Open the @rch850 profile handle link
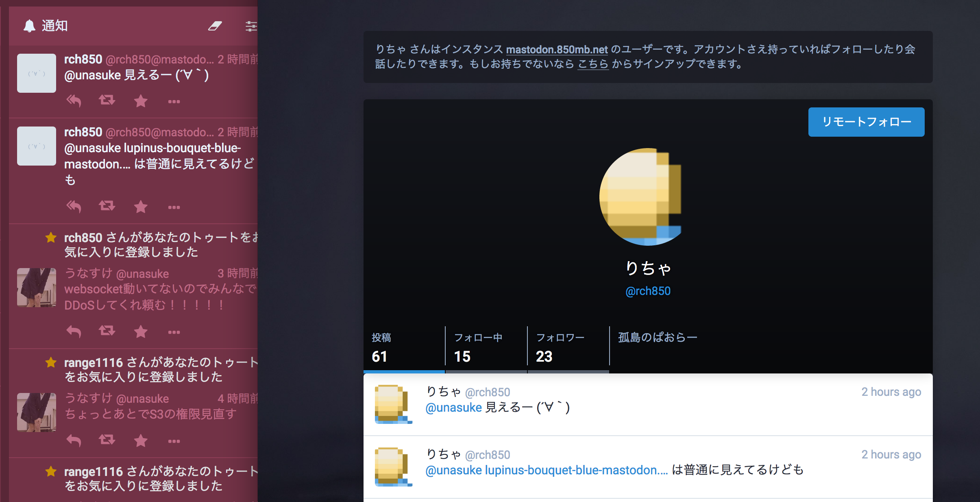Viewport: 980px width, 502px height. 648,291
